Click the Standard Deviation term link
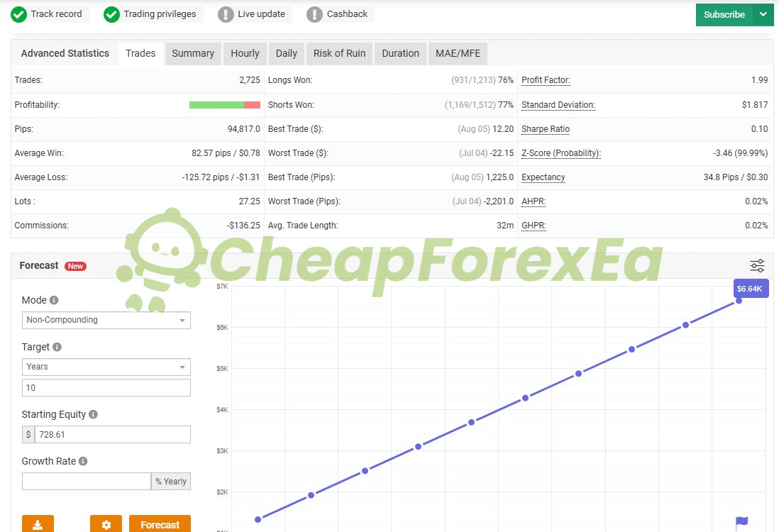The width and height of the screenshot is (779, 532). pos(558,105)
